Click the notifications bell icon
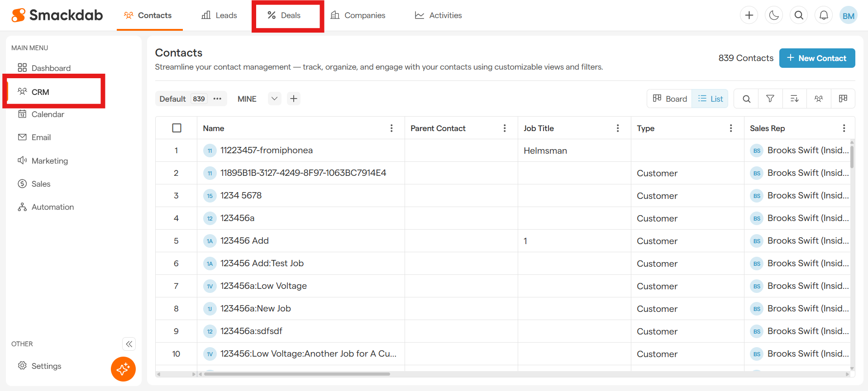This screenshot has width=868, height=391. (824, 15)
